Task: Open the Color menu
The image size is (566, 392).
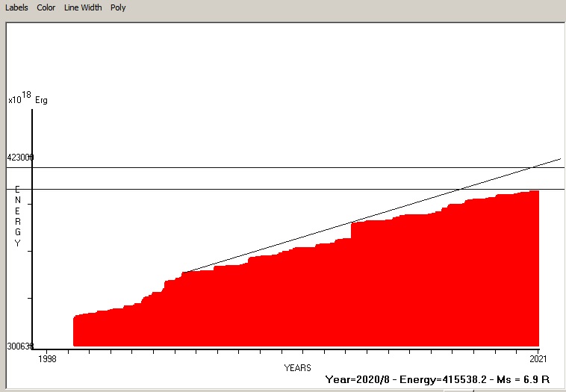Action: pos(46,7)
